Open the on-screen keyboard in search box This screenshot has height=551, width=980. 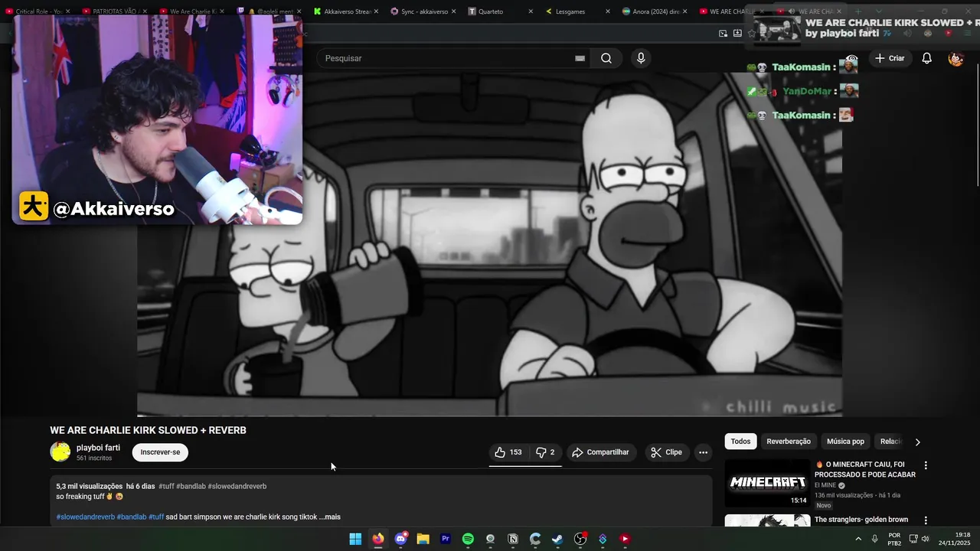[x=580, y=58]
